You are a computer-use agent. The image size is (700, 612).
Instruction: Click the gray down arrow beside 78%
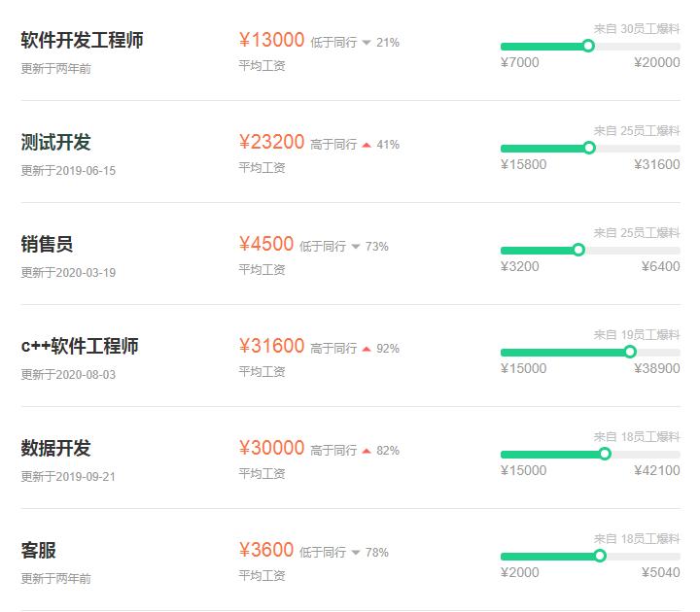[x=356, y=553]
